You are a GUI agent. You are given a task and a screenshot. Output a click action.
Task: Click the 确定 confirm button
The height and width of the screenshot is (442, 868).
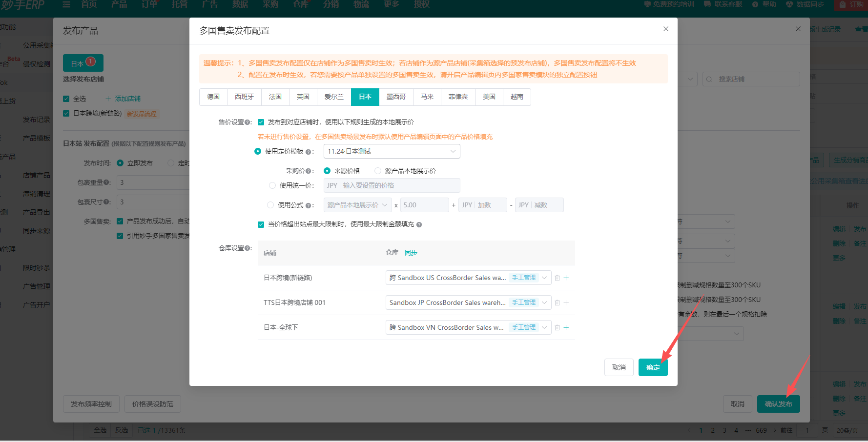click(653, 367)
